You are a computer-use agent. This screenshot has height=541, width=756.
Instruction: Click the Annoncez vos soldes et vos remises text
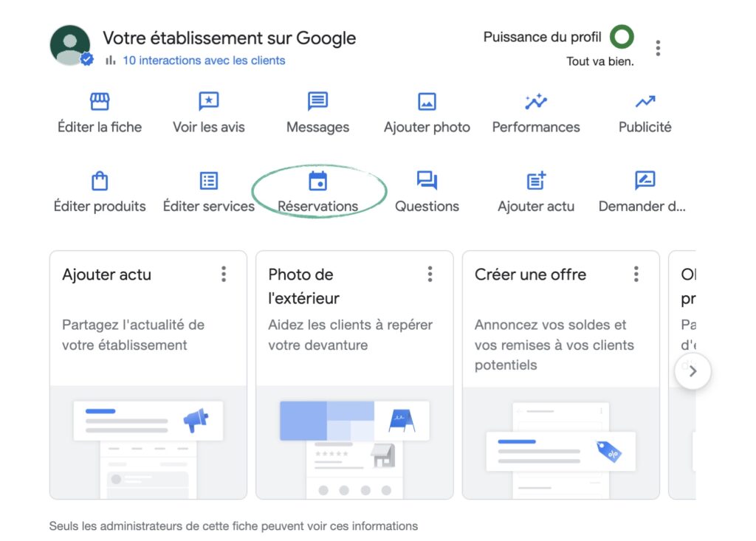click(x=554, y=345)
